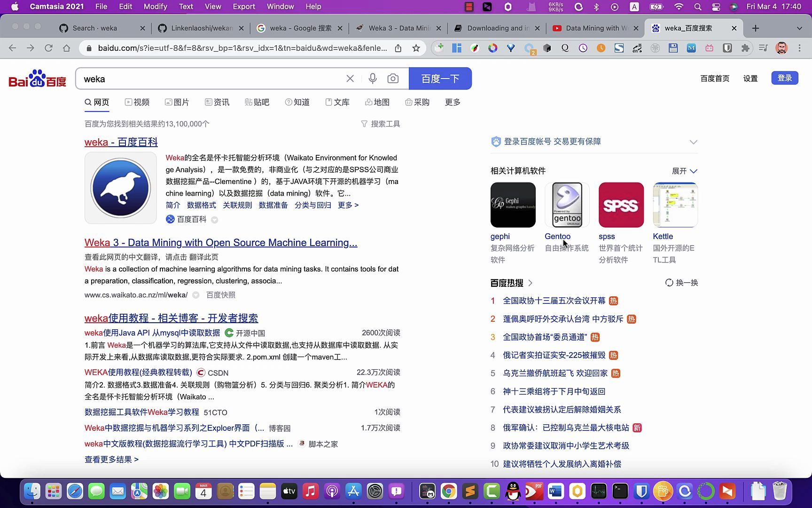Expand related software with 展开
The width and height of the screenshot is (812, 508).
pyautogui.click(x=685, y=171)
